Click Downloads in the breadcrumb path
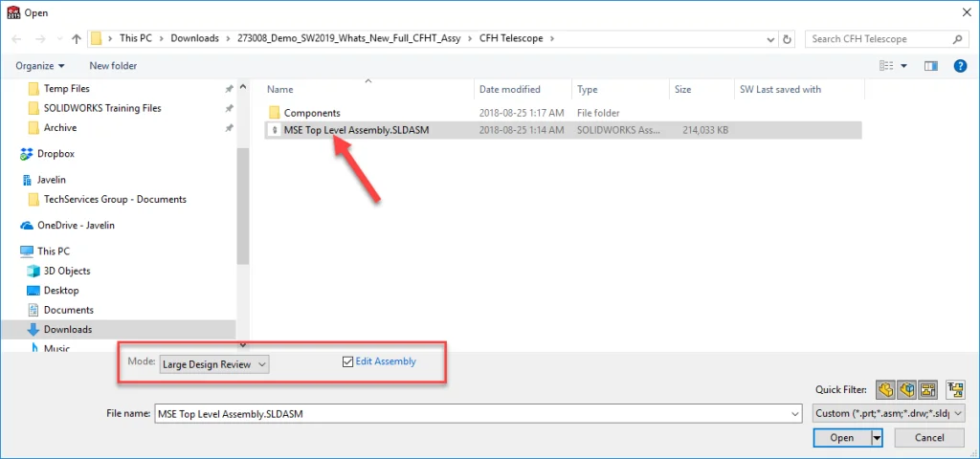The height and width of the screenshot is (459, 980). 194,38
